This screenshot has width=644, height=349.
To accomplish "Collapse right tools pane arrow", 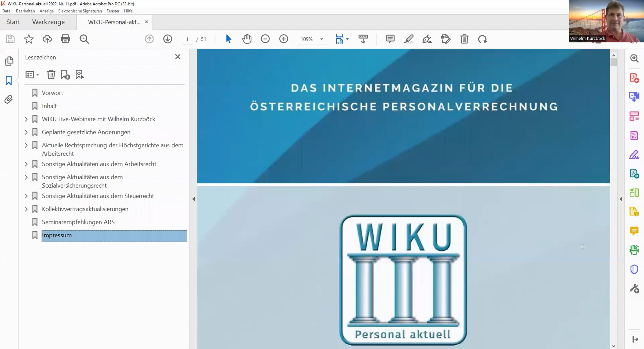I will tap(621, 199).
